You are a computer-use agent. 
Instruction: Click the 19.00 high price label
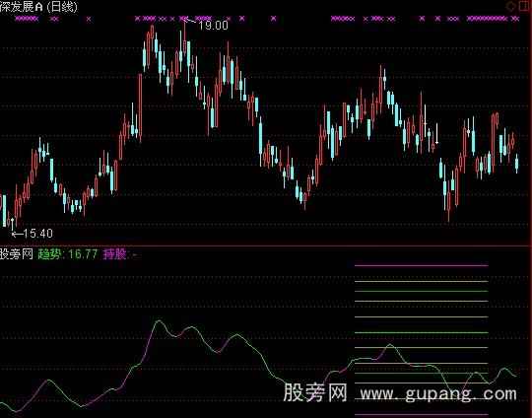point(213,25)
